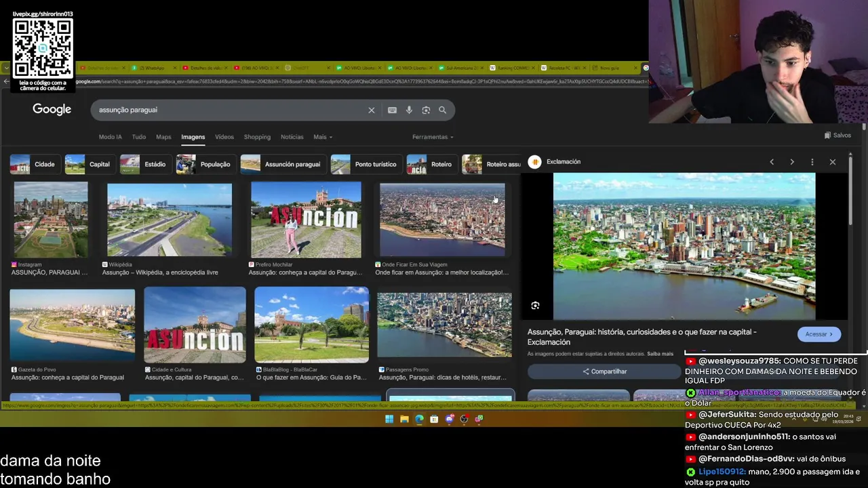The height and width of the screenshot is (488, 868).
Task: Click the Acessar button
Action: [819, 334]
